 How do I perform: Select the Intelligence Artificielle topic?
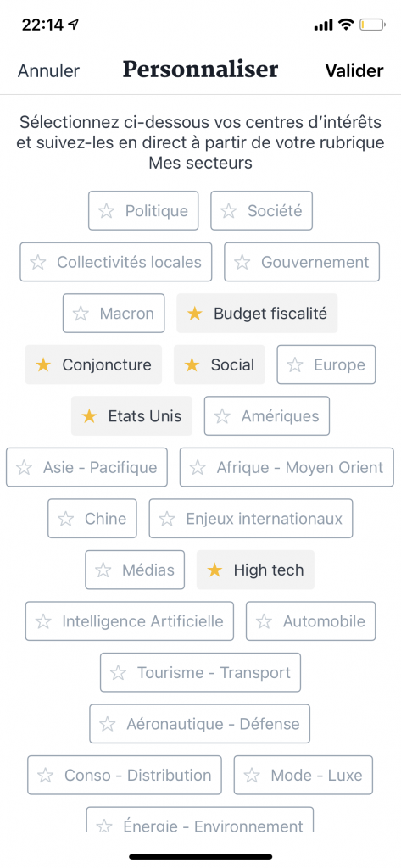[x=130, y=621]
